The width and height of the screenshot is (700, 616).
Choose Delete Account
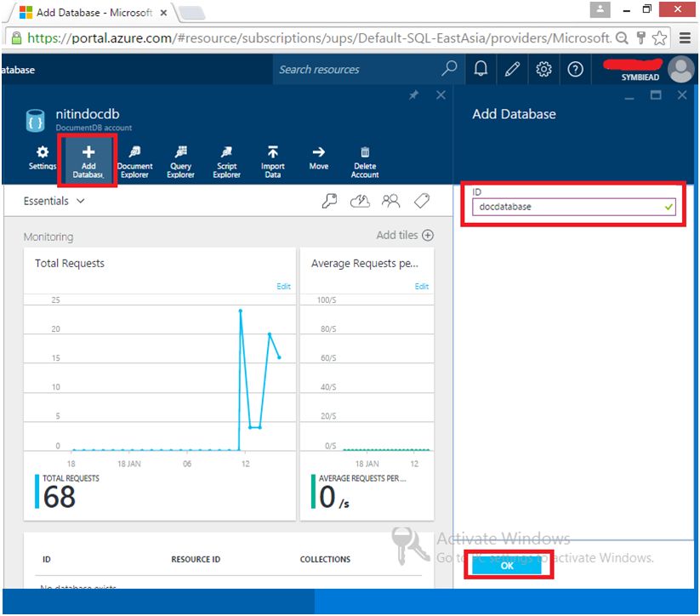365,163
